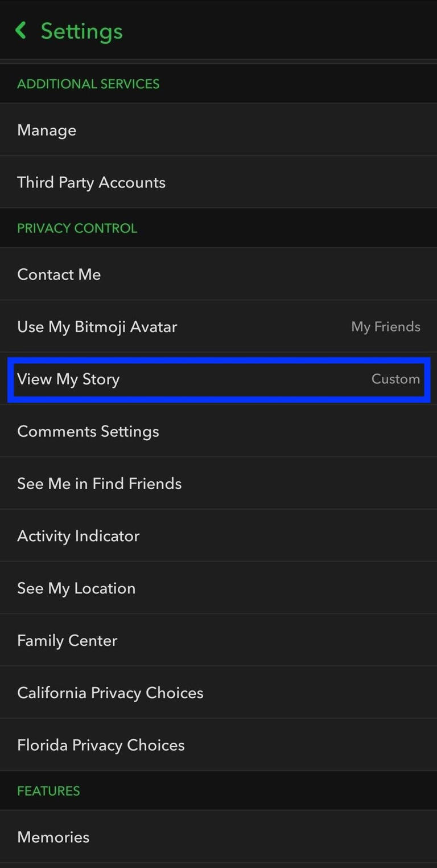Tap the Settings title
Screen dimensions: 437x868
[81, 31]
